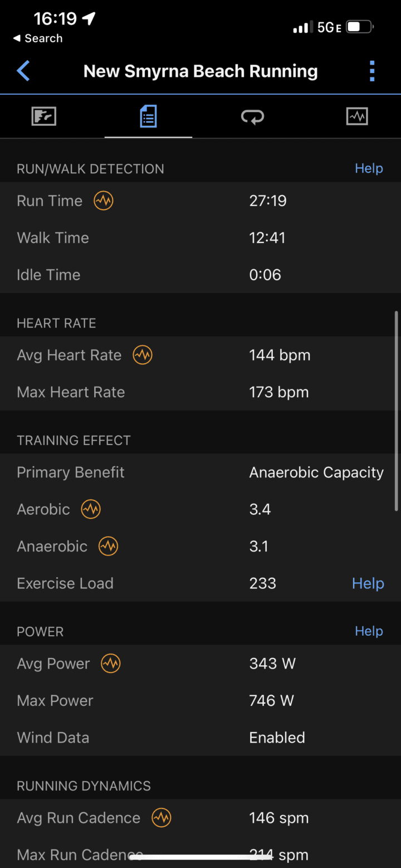
Task: Open Help next to Exercise Load
Action: [x=368, y=583]
